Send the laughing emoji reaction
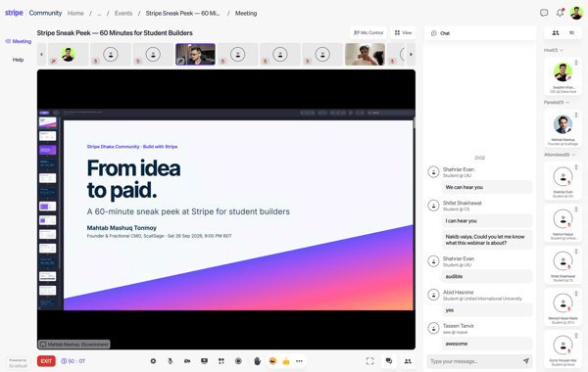Image resolution: width=588 pixels, height=372 pixels. pos(272,361)
